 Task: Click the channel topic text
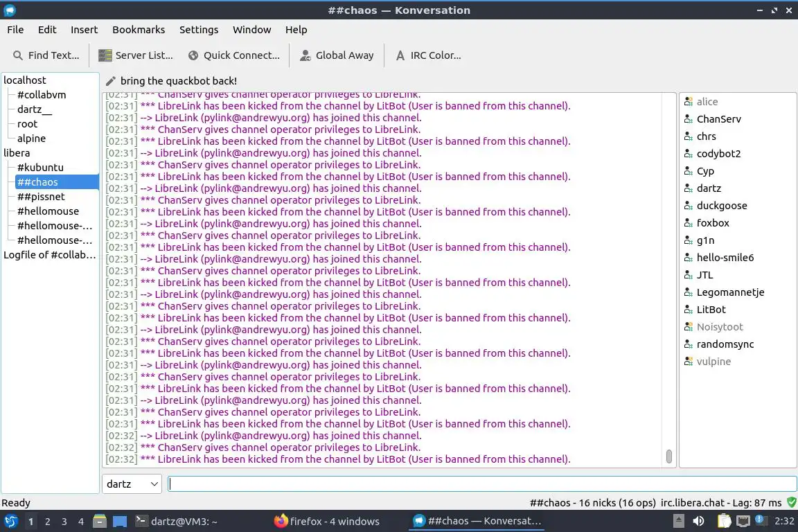pos(179,81)
